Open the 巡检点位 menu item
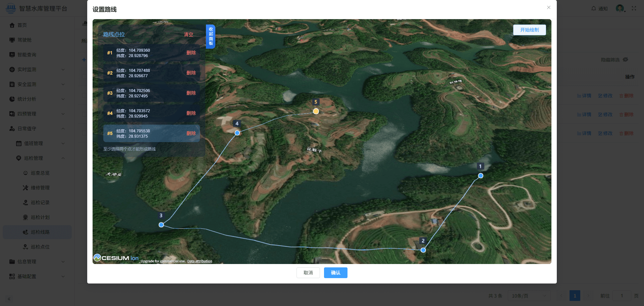Image resolution: width=644 pixels, height=306 pixels. (x=40, y=247)
